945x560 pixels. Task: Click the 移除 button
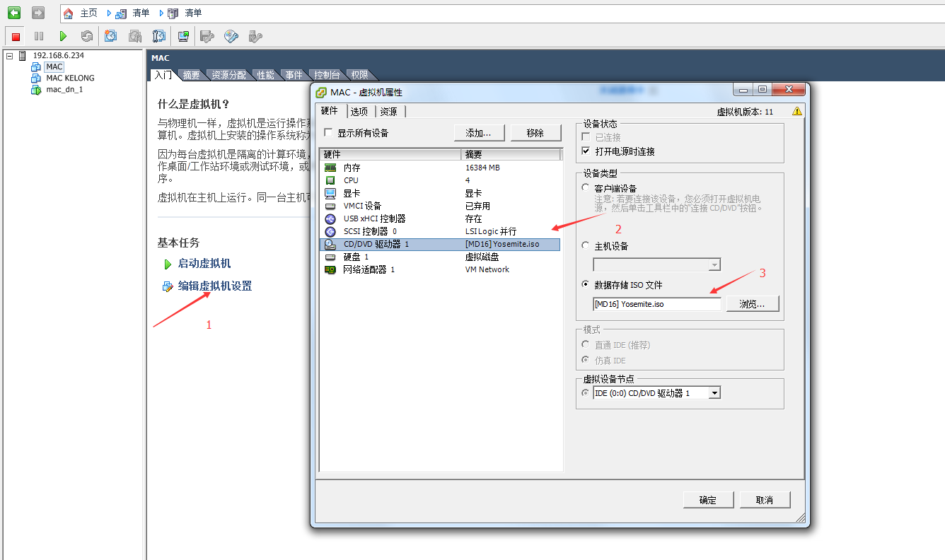(535, 132)
